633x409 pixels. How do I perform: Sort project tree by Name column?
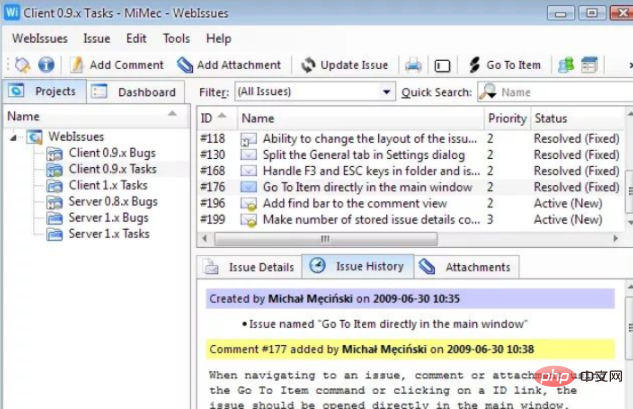(96, 116)
